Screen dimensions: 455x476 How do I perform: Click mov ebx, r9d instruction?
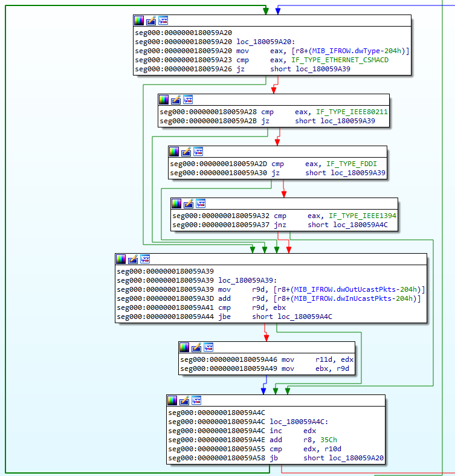tap(315, 369)
